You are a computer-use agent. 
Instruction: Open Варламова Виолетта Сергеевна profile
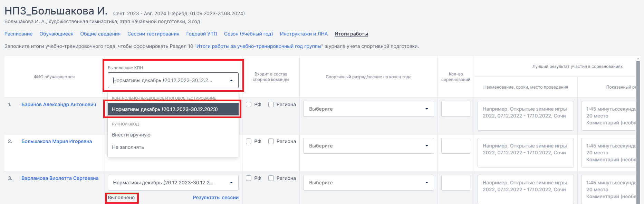60,178
